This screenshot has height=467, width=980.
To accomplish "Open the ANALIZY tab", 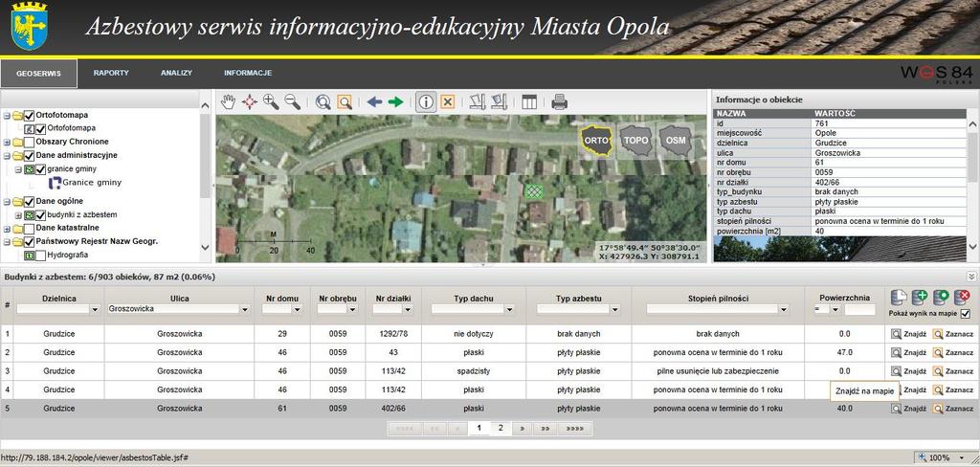I will 176,73.
